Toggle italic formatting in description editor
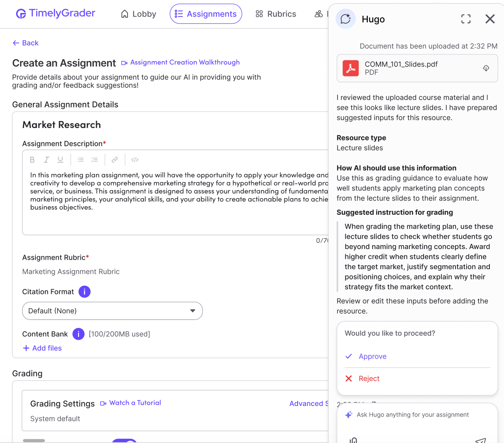Image resolution: width=504 pixels, height=443 pixels. [x=46, y=160]
